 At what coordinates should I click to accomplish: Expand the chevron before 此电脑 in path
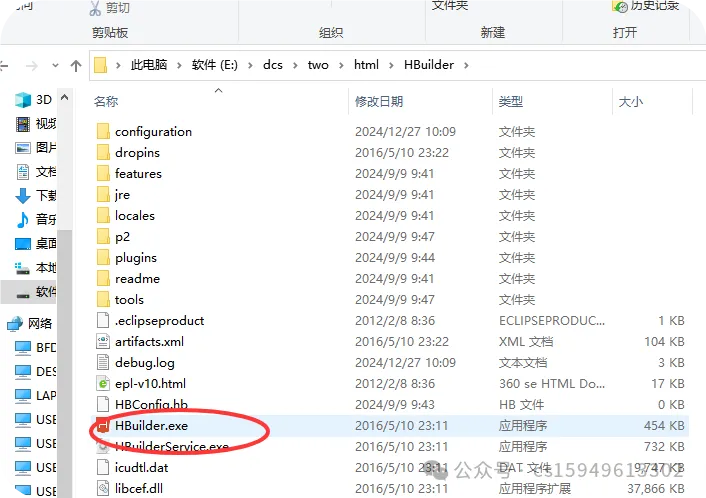click(118, 65)
